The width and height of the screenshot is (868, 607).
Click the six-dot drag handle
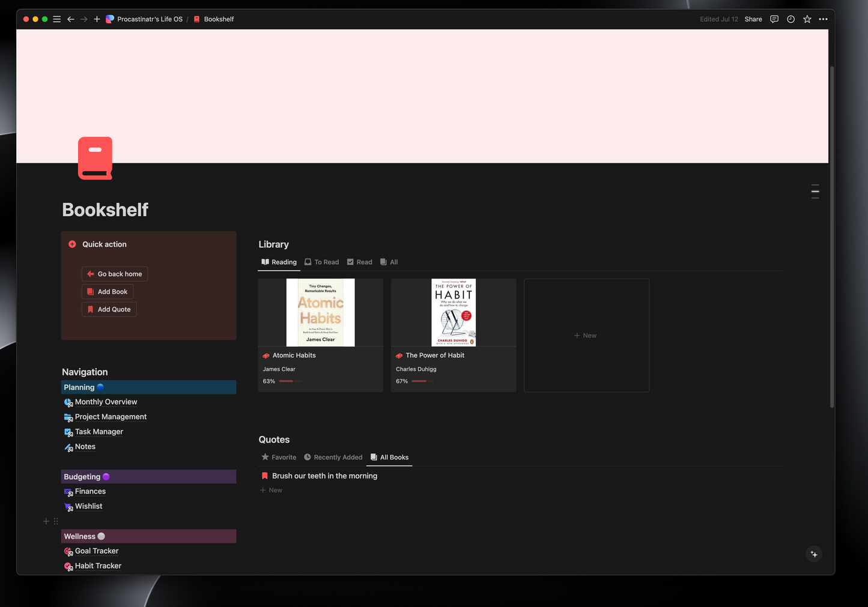click(x=56, y=521)
